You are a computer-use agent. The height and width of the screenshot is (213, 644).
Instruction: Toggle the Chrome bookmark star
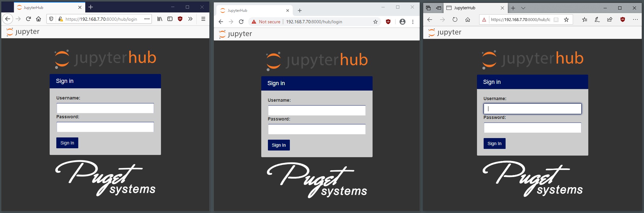coord(375,22)
